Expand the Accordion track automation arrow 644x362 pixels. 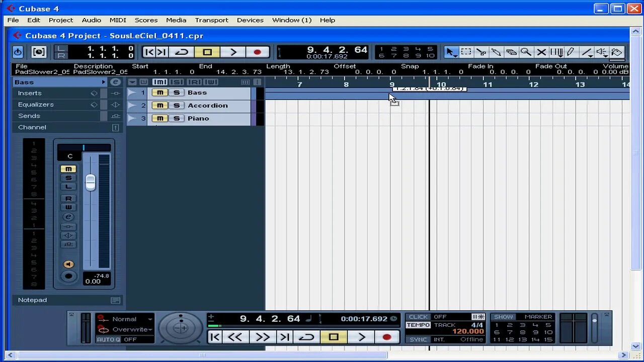pos(132,106)
